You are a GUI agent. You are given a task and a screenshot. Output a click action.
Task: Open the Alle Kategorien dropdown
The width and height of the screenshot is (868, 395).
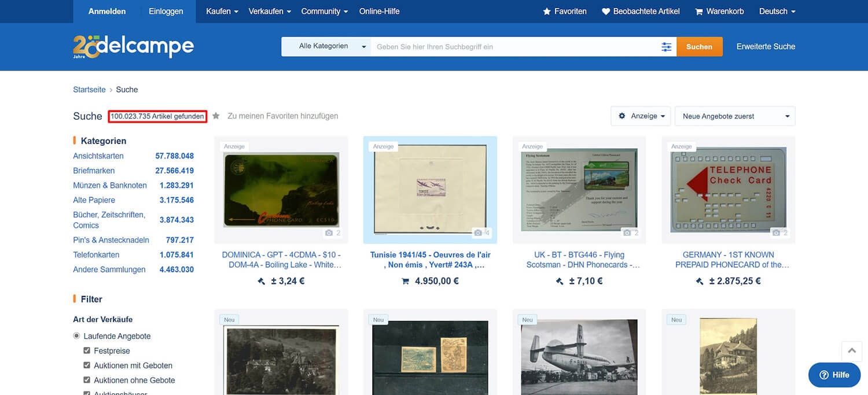326,46
